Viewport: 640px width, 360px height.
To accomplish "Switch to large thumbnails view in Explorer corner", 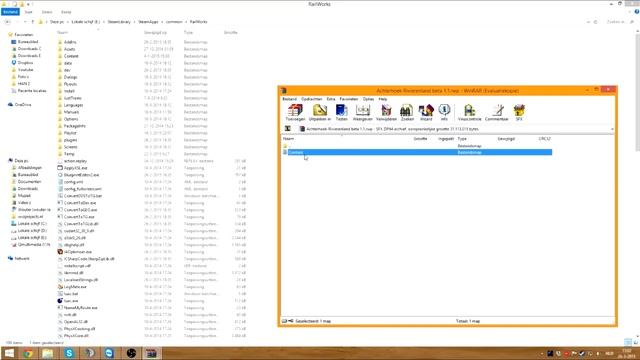I will [635, 342].
